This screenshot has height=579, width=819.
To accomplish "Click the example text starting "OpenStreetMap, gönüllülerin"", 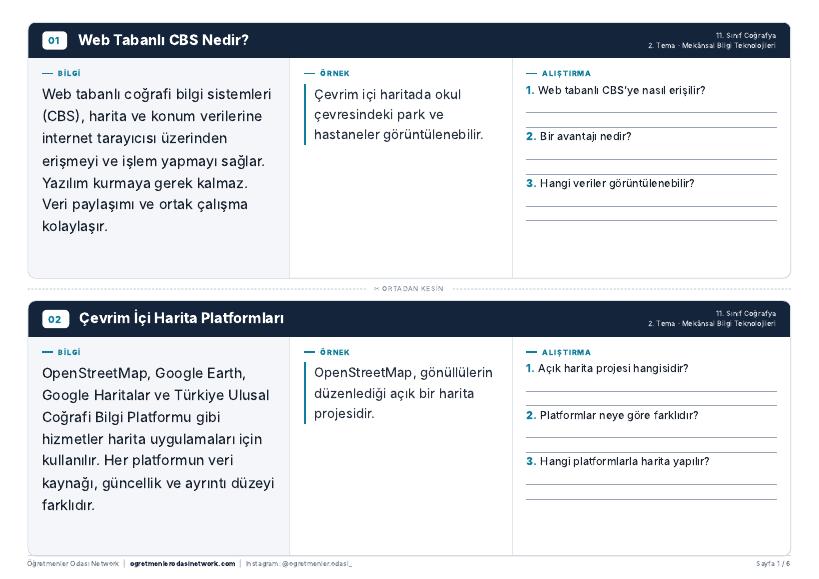I will click(x=403, y=393).
